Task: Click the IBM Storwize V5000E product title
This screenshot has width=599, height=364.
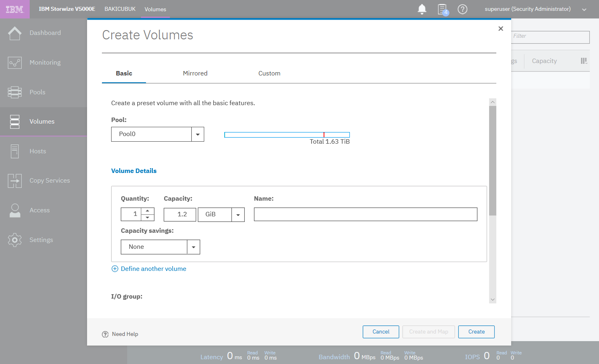Action: coord(67,9)
